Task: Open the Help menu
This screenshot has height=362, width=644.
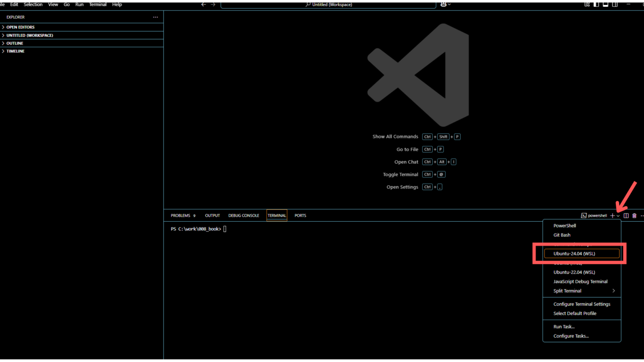Action: click(117, 5)
